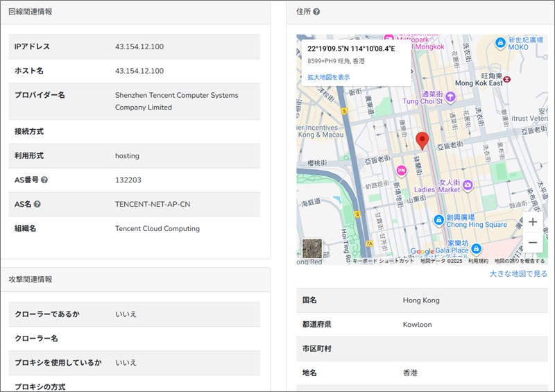The width and height of the screenshot is (555, 392).
Task: Click Mong Kok East station icon
Action: (507, 79)
